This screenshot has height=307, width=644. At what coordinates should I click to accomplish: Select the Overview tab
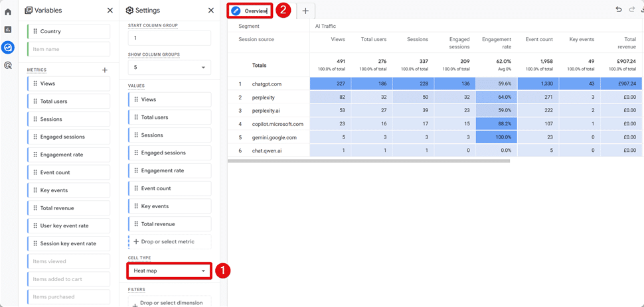(250, 11)
